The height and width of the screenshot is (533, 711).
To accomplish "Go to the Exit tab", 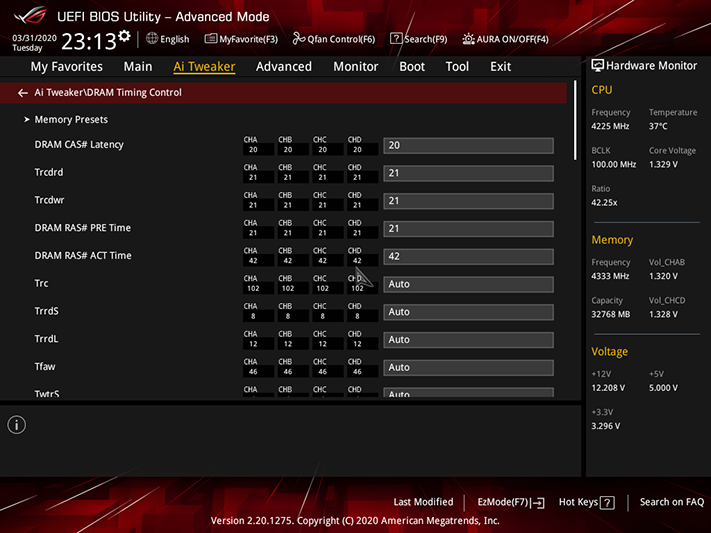I will click(x=501, y=66).
